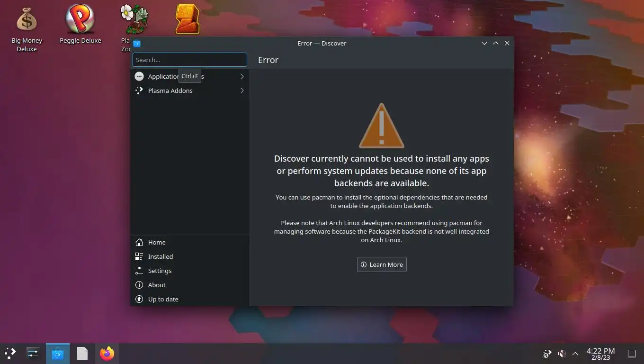Screen dimensions: 644x364
Task: Click the Up to date arrow icon
Action: [139, 299]
